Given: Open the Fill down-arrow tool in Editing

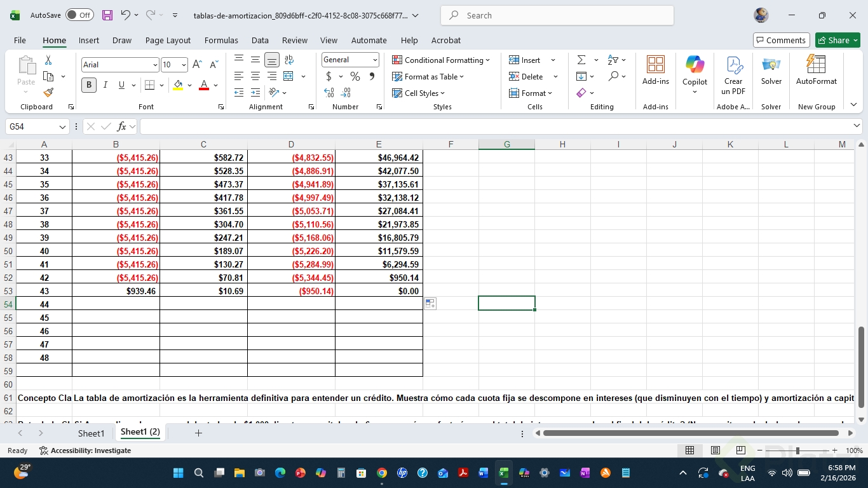Looking at the screenshot, I should (x=581, y=76).
